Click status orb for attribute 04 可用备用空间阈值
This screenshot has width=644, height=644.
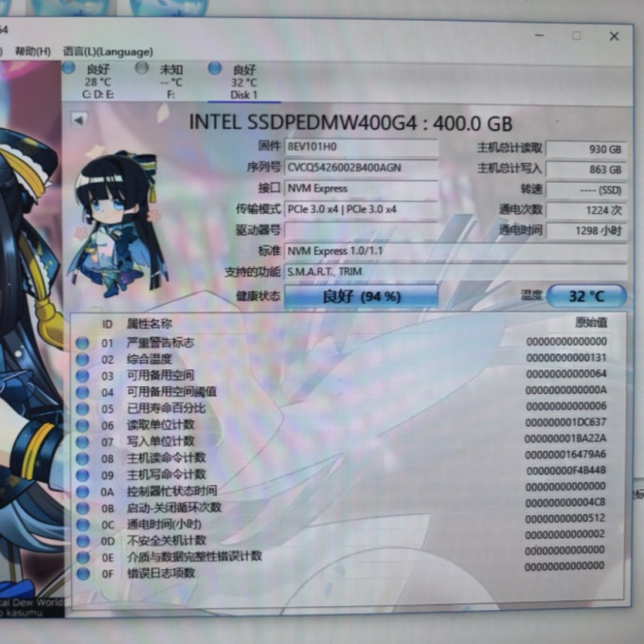(x=82, y=392)
